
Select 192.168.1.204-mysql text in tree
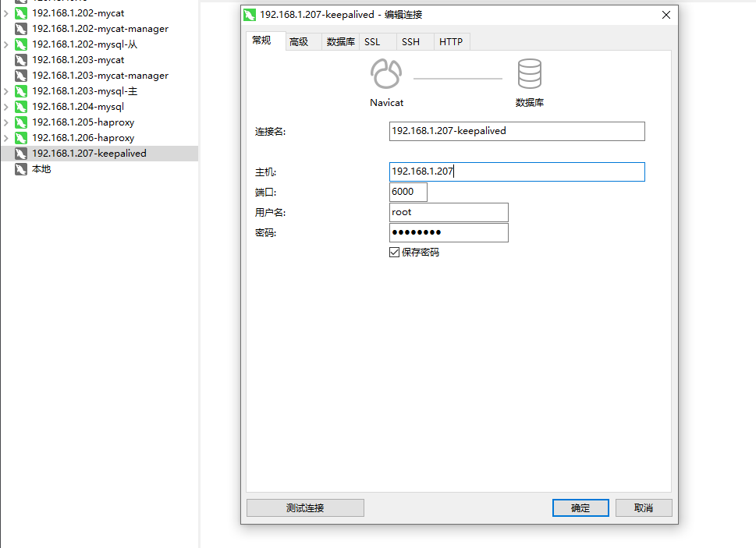coord(78,107)
